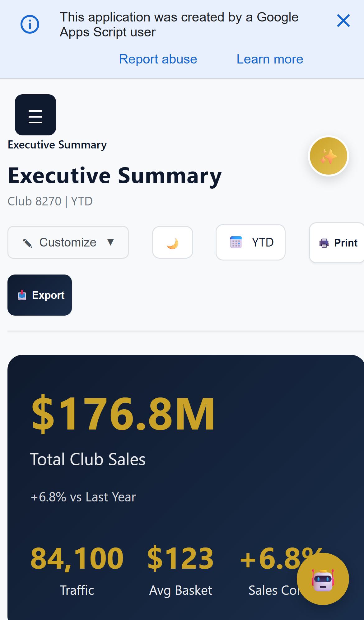
Task: Click the info icon in the banner
Action: click(x=30, y=24)
